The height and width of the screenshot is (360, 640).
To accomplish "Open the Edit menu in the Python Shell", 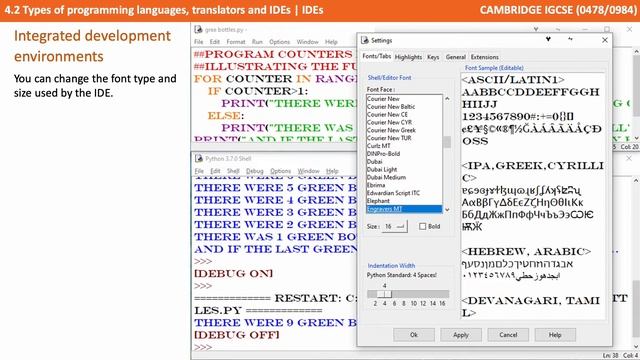I will [x=216, y=171].
